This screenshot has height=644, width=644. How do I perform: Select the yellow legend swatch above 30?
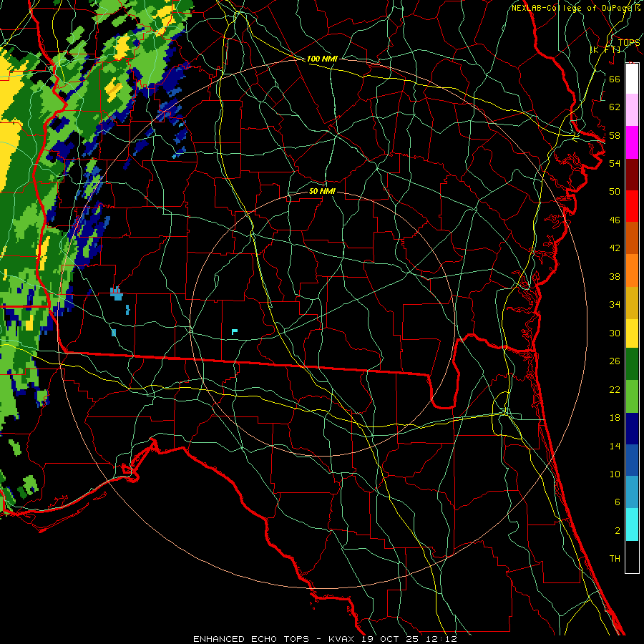tap(632, 333)
